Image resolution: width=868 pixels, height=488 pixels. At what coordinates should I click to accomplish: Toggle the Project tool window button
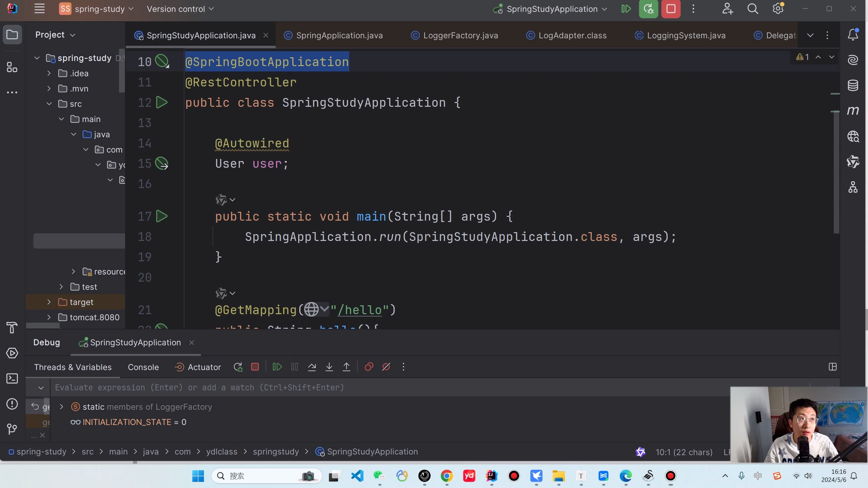coord(12,35)
